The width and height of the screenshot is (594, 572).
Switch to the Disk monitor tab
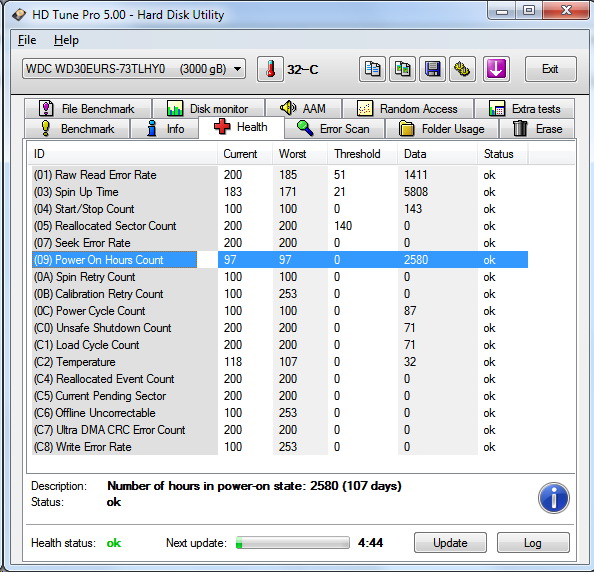pyautogui.click(x=208, y=109)
